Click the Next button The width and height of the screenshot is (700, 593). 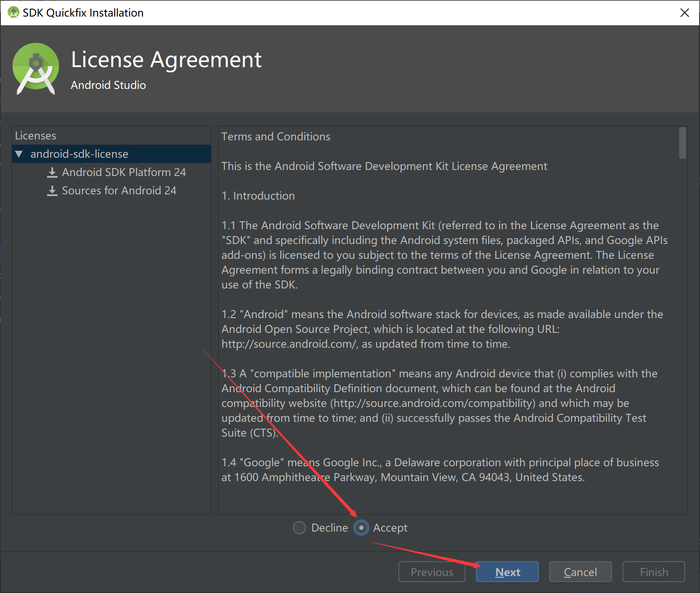coord(507,572)
